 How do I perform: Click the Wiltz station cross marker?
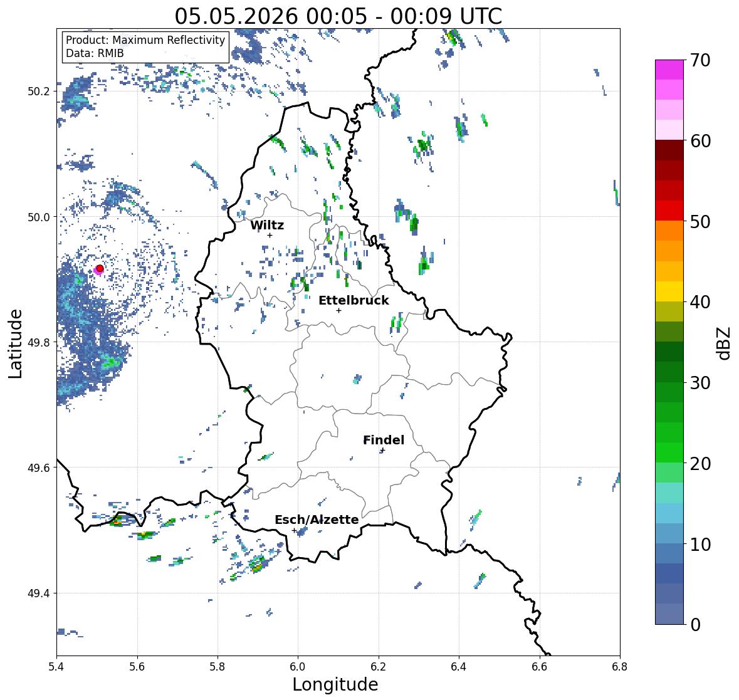pos(270,235)
